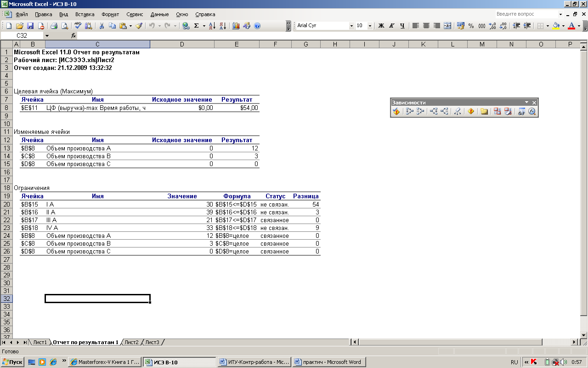Sort ascending with the А-Я button
The image size is (588, 368).
click(212, 26)
